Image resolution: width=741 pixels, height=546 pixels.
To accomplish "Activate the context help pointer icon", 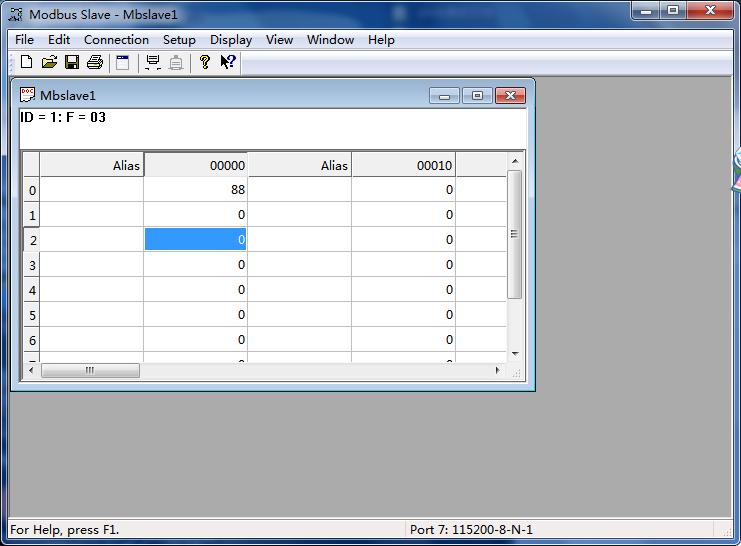I will coord(228,63).
